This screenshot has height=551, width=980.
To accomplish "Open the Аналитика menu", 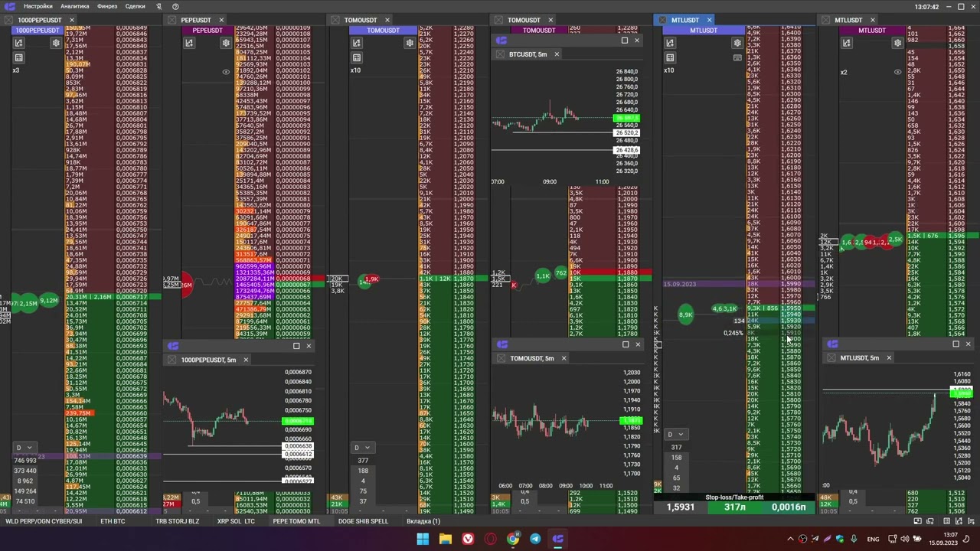I will (75, 6).
